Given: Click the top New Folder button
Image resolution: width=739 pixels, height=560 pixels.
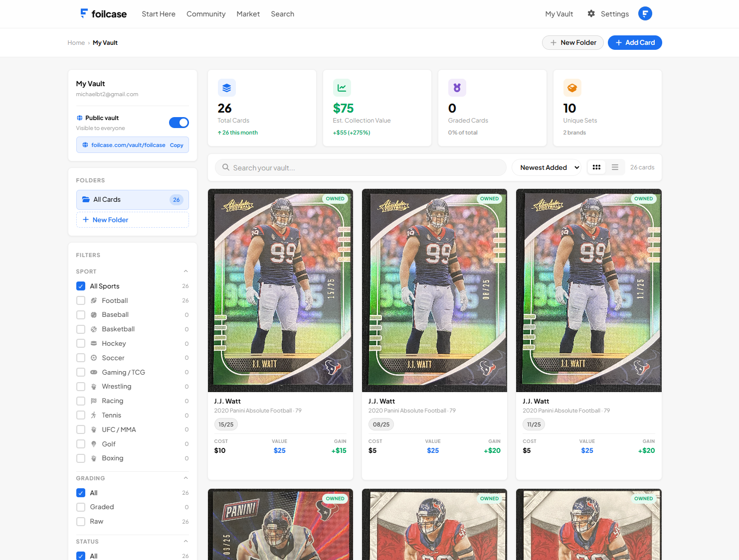Looking at the screenshot, I should click(573, 42).
